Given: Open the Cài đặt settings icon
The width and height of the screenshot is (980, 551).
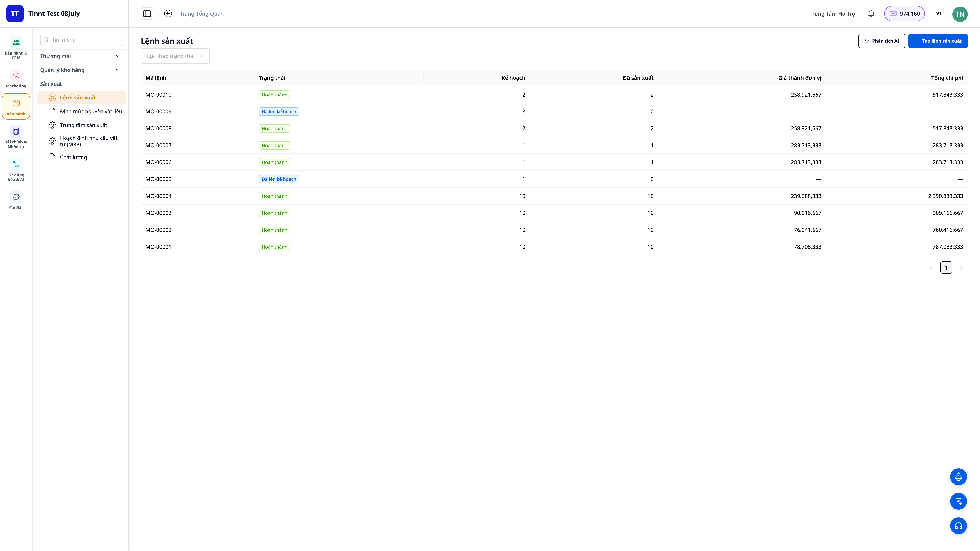Looking at the screenshot, I should click(16, 201).
